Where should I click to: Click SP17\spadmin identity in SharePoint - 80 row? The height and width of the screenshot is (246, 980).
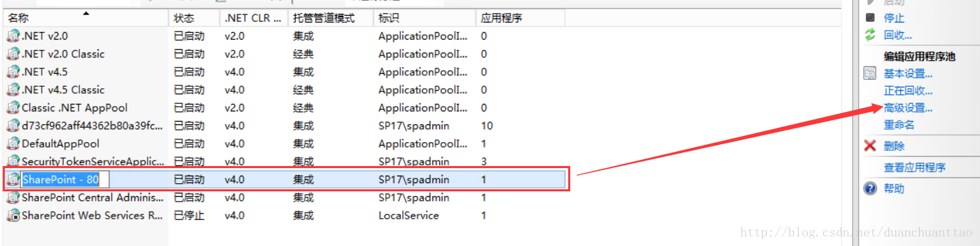414,180
